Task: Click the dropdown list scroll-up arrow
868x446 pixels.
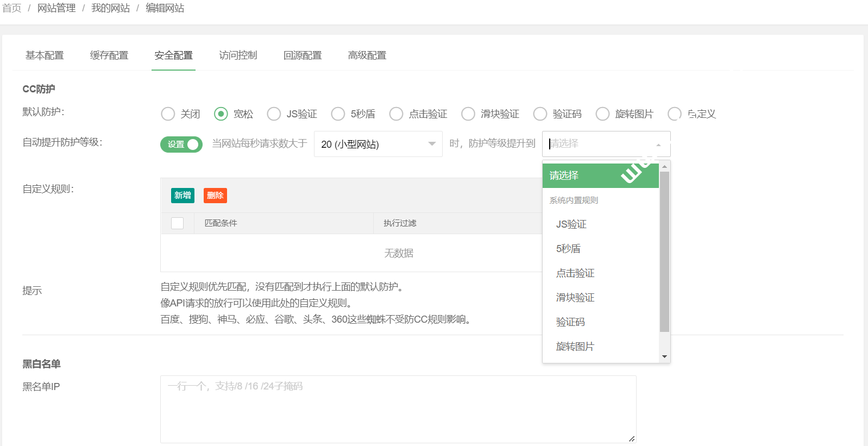Action: click(664, 167)
